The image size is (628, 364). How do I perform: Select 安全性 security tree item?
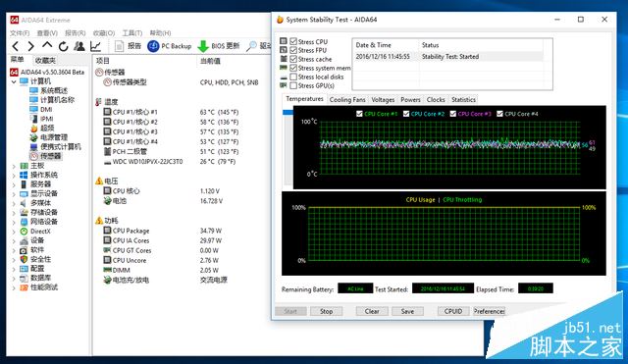click(40, 259)
